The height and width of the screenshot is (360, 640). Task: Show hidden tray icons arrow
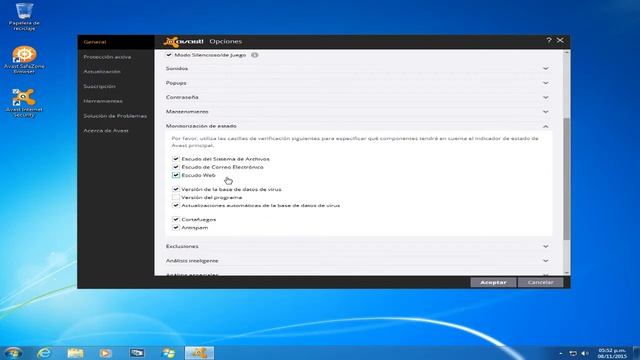(x=561, y=353)
